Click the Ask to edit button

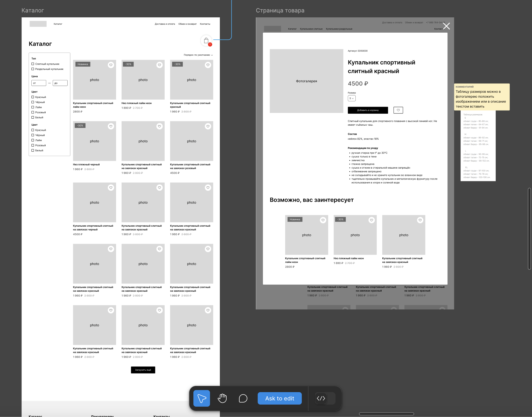click(x=279, y=398)
